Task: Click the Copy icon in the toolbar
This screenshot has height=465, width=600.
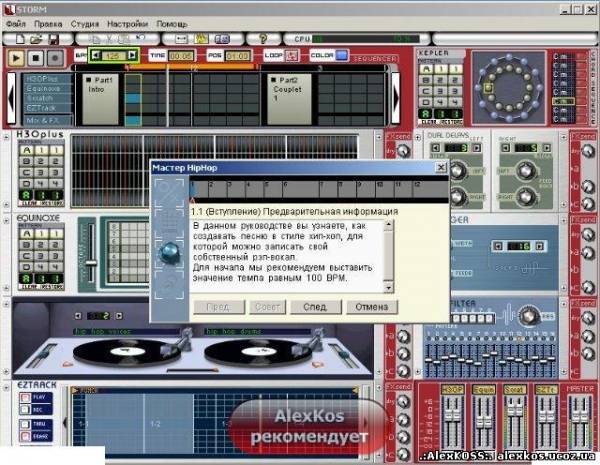Action: click(94, 39)
